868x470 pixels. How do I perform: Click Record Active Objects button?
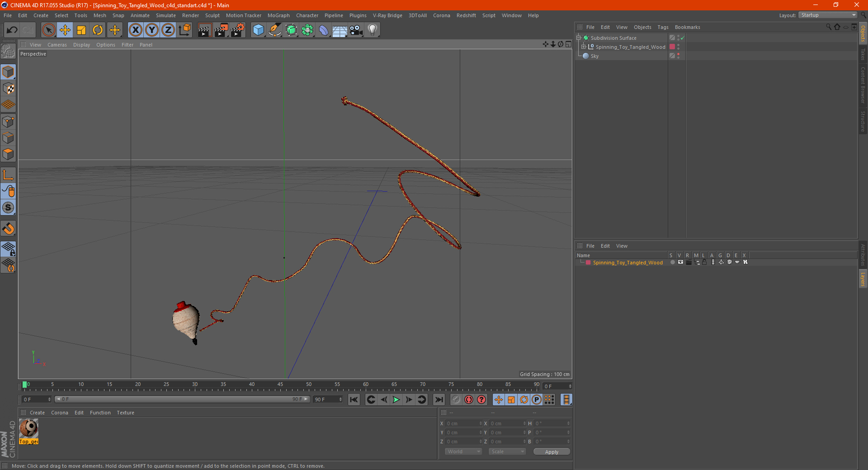[x=456, y=399]
